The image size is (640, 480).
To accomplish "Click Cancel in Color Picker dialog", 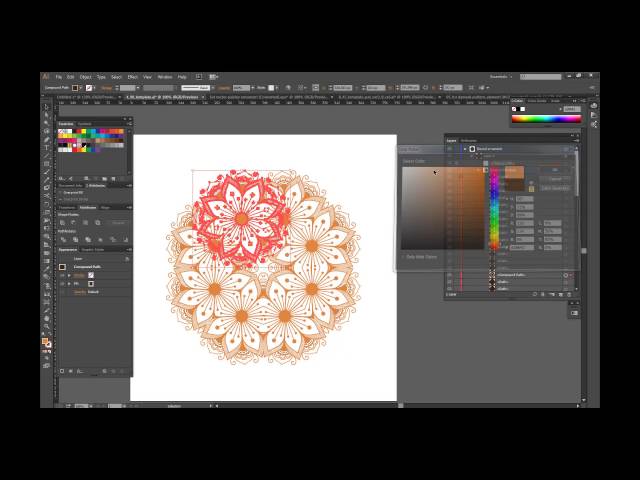I will 555,179.
